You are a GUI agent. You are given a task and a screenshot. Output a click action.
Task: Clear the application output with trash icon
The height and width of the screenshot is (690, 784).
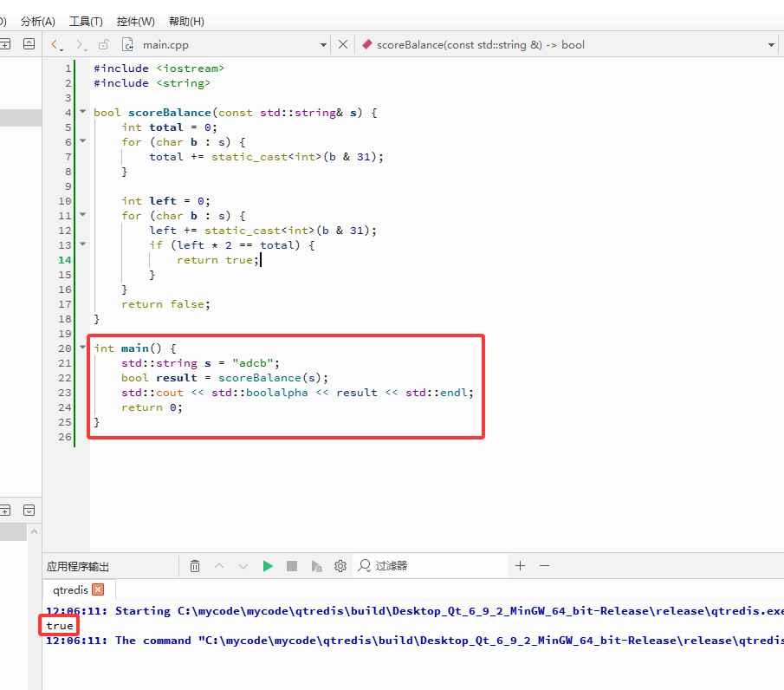pos(195,566)
